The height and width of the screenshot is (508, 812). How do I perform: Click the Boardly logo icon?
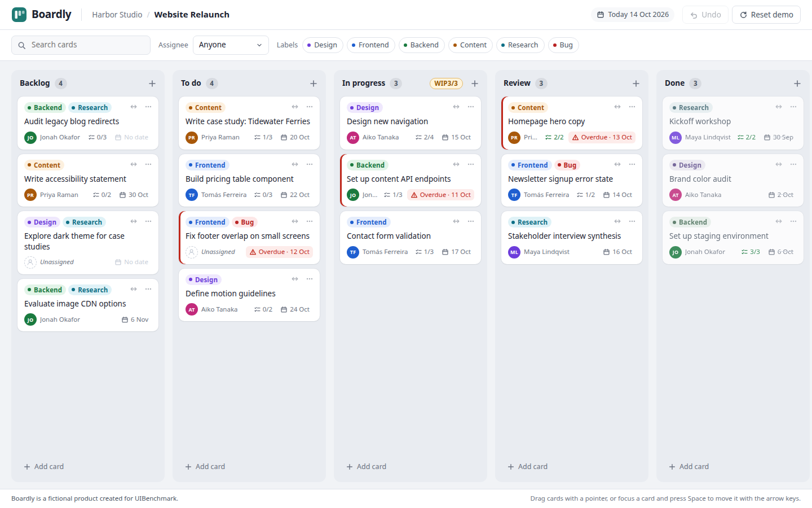point(19,15)
